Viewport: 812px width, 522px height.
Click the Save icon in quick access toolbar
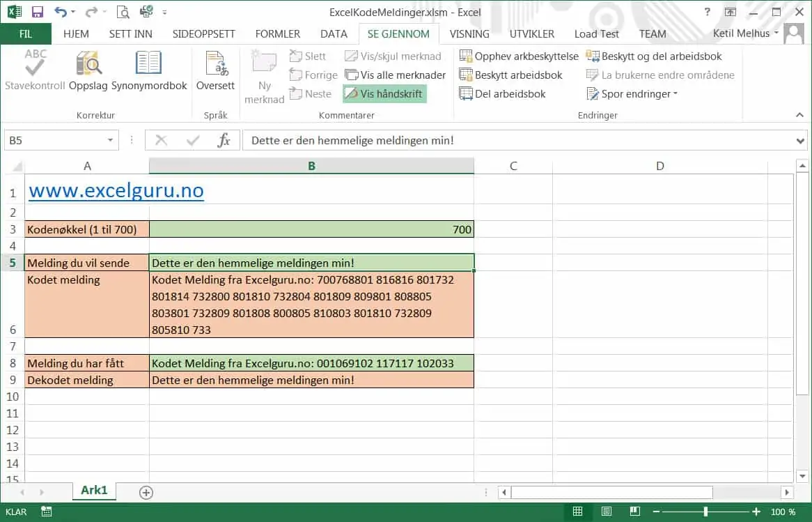(x=38, y=12)
